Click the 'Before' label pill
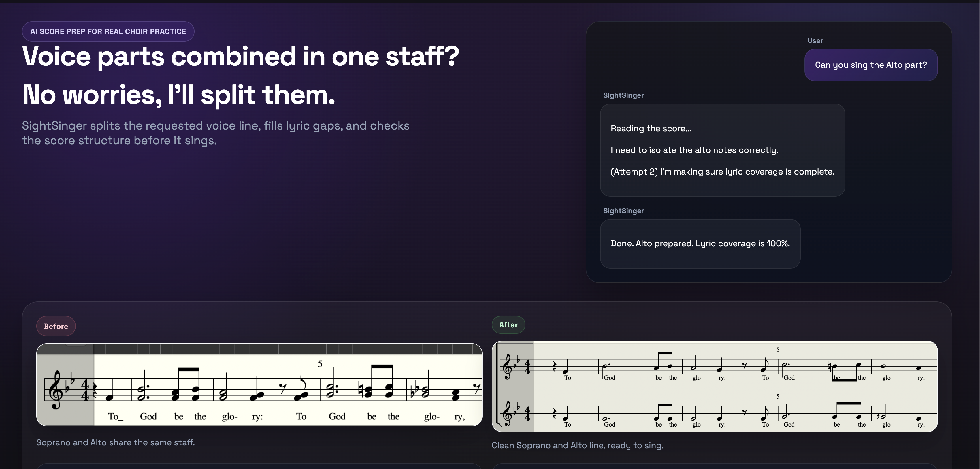Image resolution: width=980 pixels, height=469 pixels. click(56, 326)
